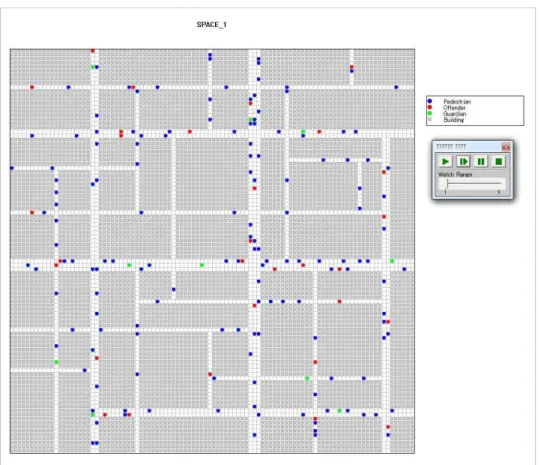Advance one step with the step-forward button
541x465 pixels.
coord(463,161)
